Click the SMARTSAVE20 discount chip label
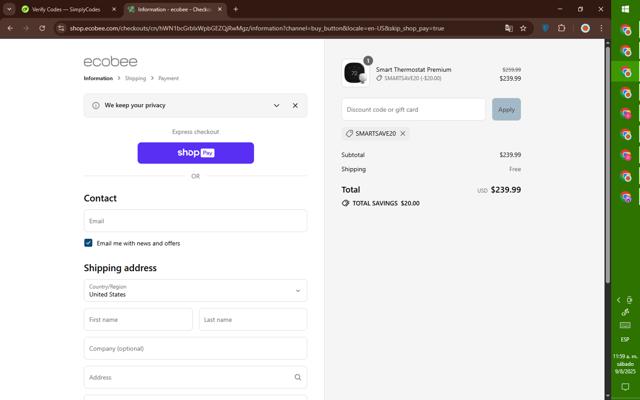The height and width of the screenshot is (400, 640). coord(376,133)
